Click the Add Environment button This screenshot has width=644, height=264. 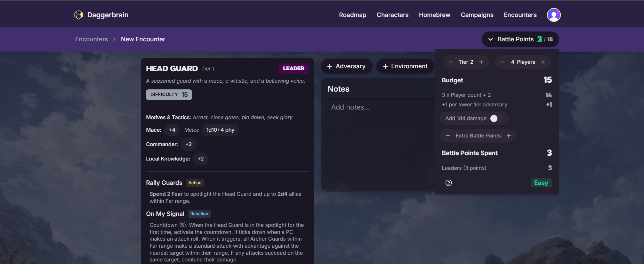pos(405,66)
